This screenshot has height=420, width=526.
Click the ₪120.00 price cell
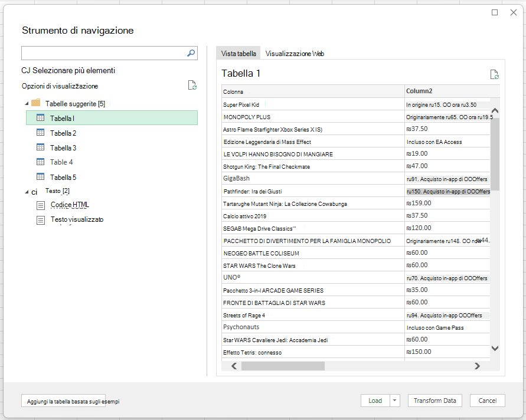coord(447,228)
